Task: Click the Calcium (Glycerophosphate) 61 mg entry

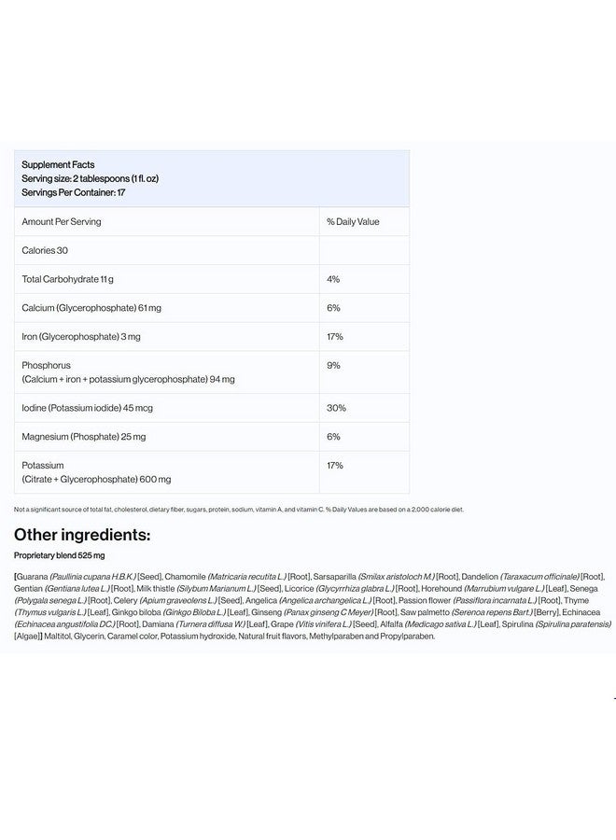Action: click(x=91, y=308)
